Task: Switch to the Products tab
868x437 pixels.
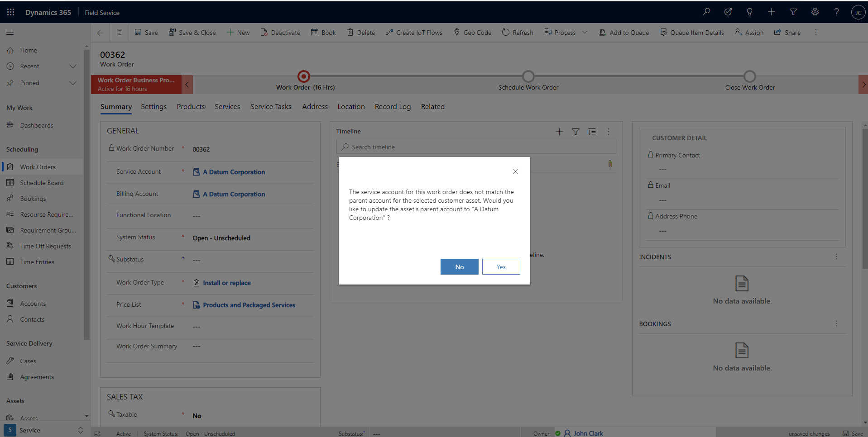Action: [190, 107]
